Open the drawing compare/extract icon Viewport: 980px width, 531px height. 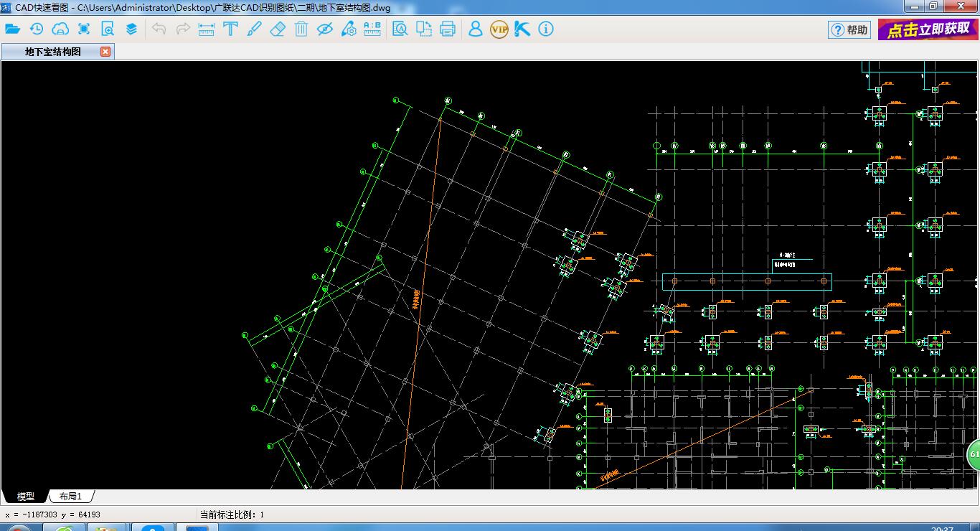pyautogui.click(x=424, y=29)
